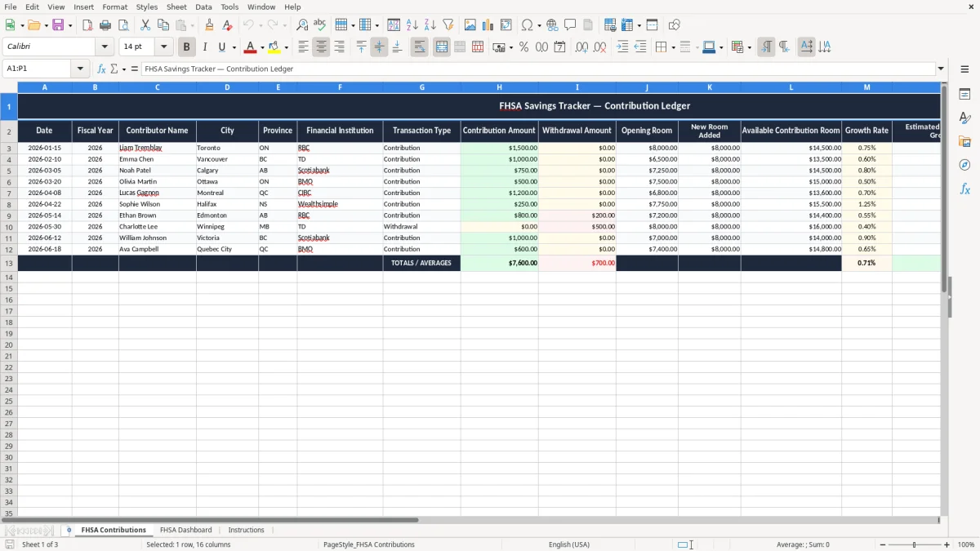The image size is (980, 551).
Task: Open the sidebar Properties panel icon
Action: point(964,95)
